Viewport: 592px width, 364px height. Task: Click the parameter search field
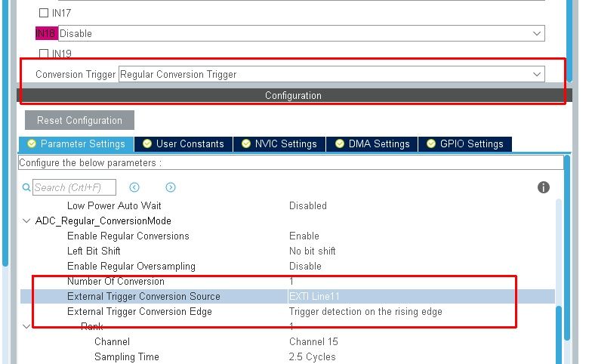[x=74, y=187]
